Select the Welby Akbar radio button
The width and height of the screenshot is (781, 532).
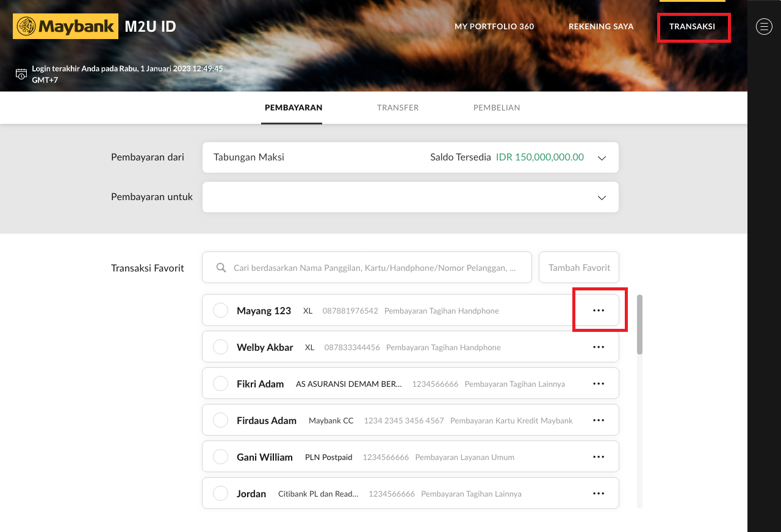point(220,347)
